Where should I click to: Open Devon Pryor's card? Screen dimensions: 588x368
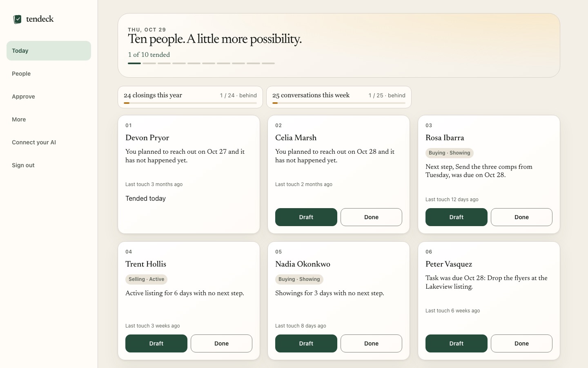pyautogui.click(x=189, y=174)
